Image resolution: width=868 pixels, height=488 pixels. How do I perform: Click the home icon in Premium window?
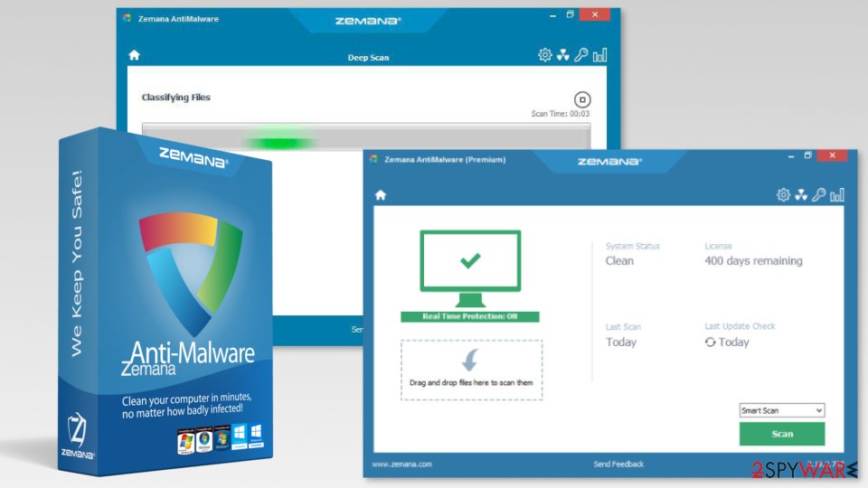click(x=381, y=195)
